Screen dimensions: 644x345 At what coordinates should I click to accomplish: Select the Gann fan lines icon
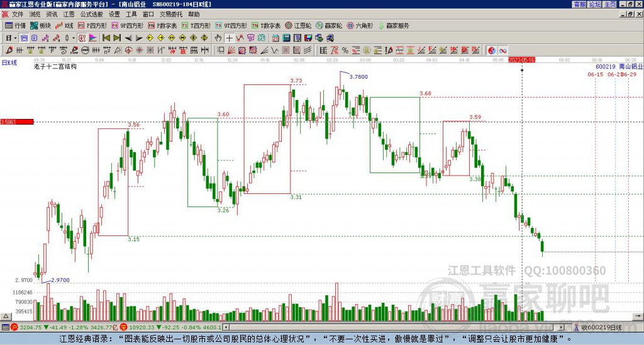click(x=231, y=50)
